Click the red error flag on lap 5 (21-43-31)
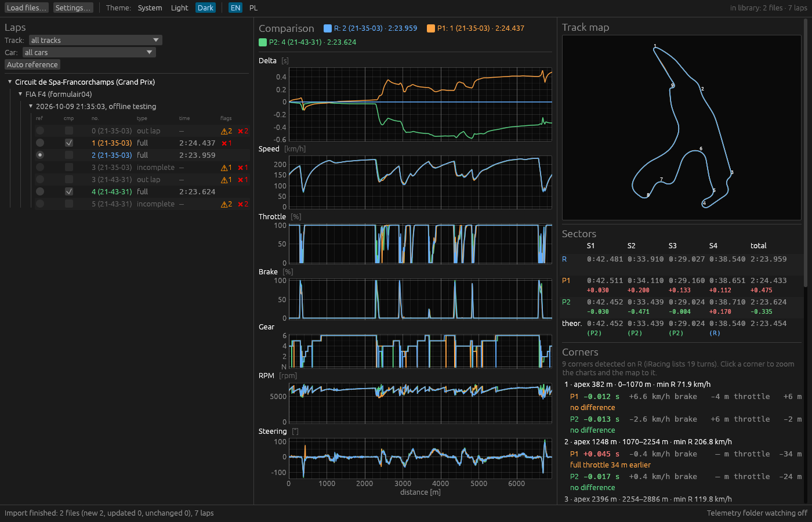 click(243, 204)
